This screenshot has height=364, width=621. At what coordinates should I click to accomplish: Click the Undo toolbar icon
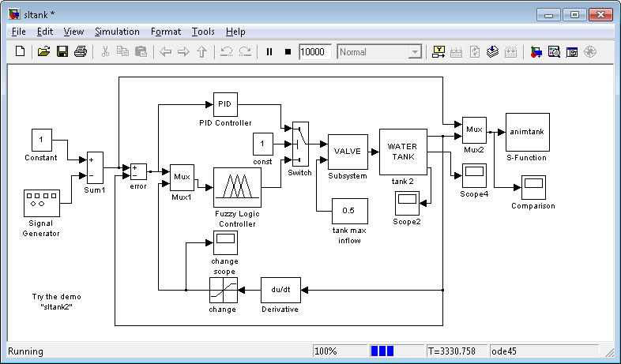point(226,52)
